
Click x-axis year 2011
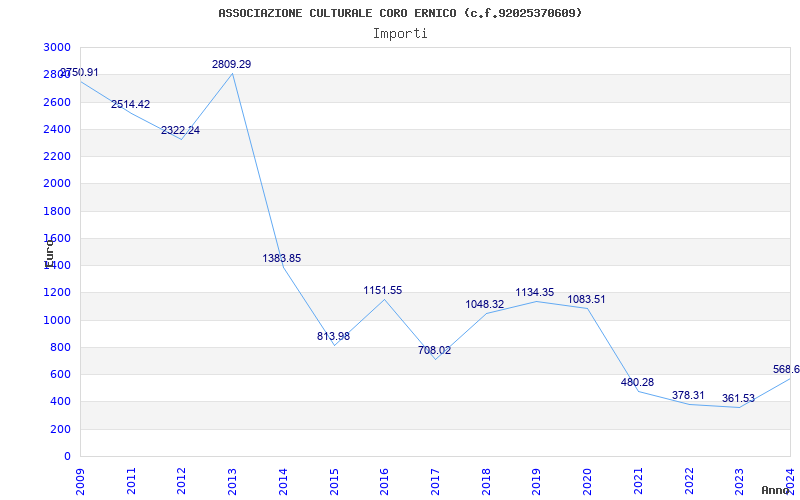coord(131,481)
